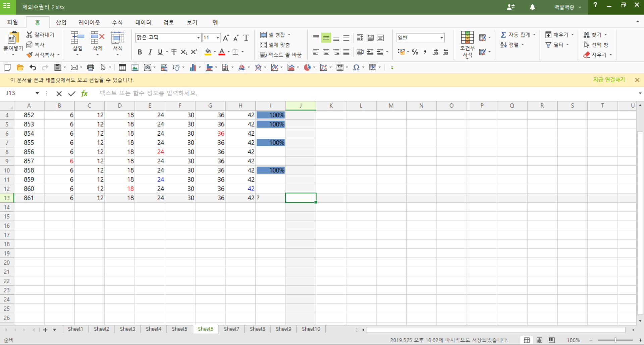Toggle Bold formatting
644x345 pixels.
(140, 52)
